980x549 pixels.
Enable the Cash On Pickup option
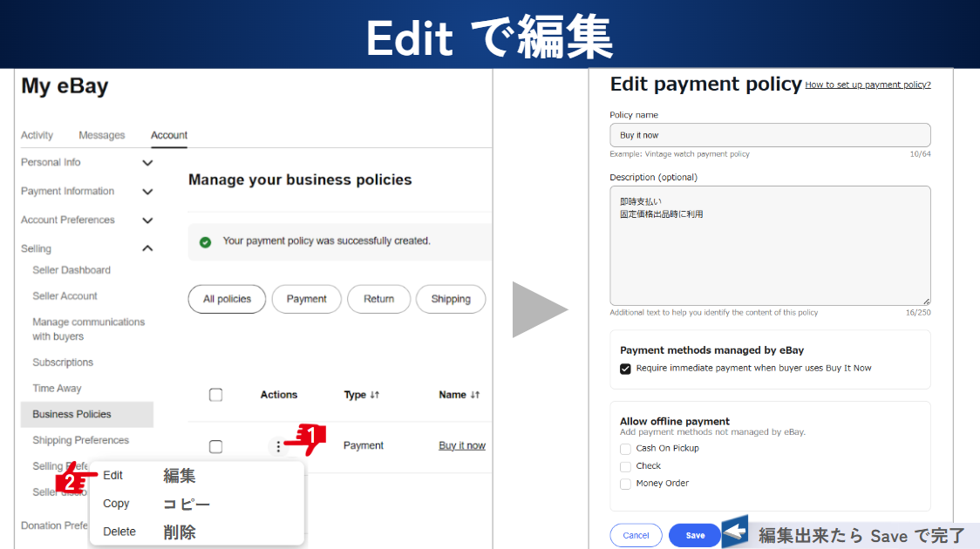click(x=625, y=449)
